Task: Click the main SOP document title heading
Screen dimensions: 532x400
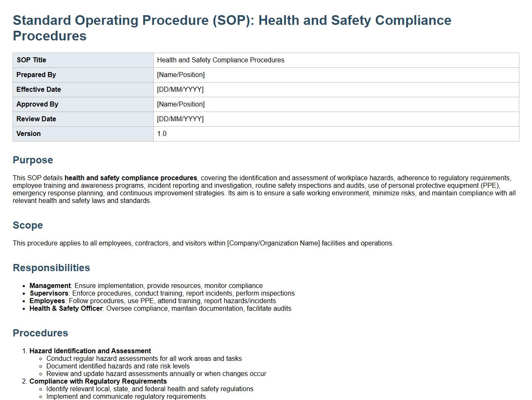Action: [232, 28]
